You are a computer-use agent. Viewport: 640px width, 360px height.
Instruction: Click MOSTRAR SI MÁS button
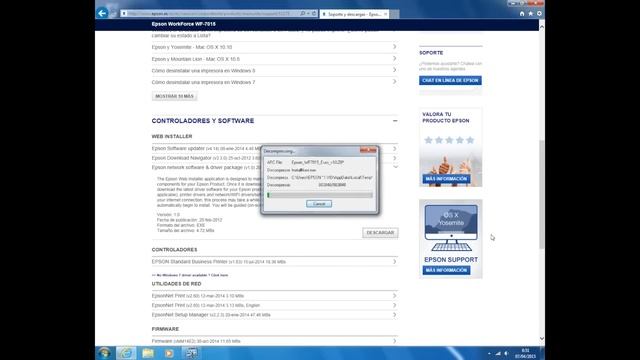(174, 96)
